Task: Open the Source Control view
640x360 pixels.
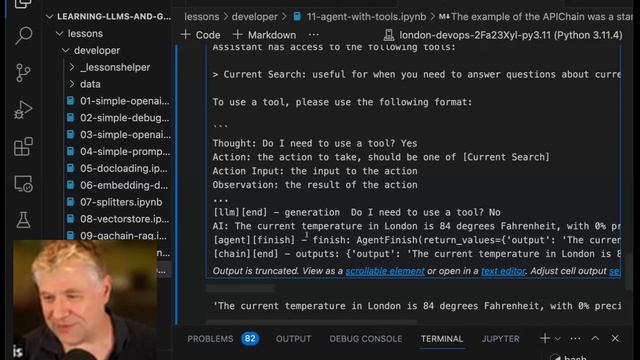Action: click(x=23, y=73)
